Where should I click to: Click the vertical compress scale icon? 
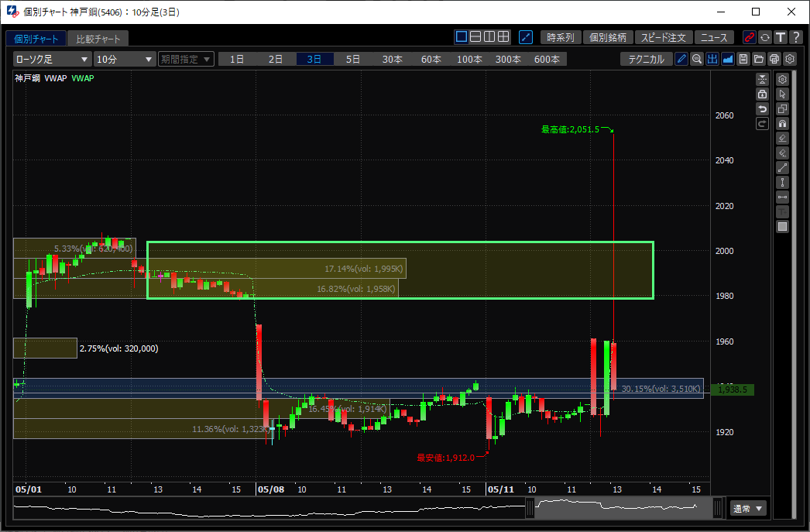763,79
